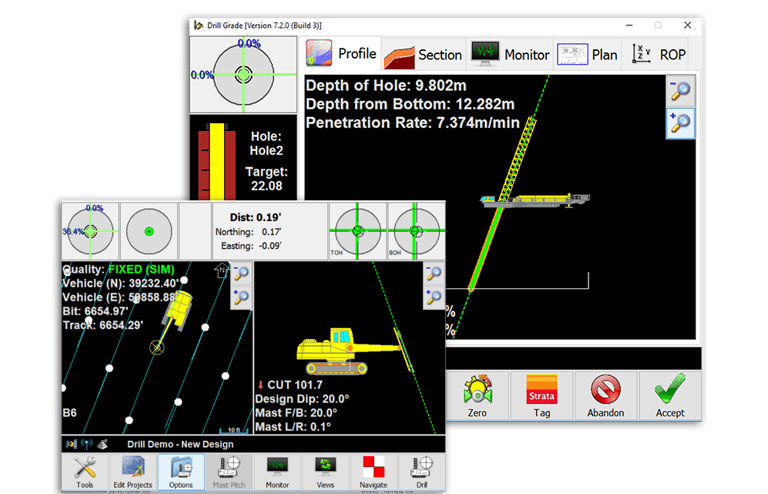
Task: Click the red and yellow depth bar
Action: (x=216, y=162)
